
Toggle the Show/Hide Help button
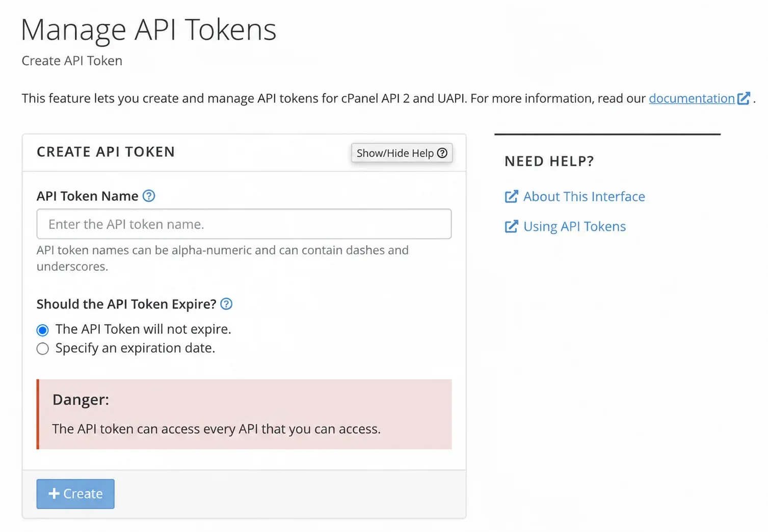coord(402,153)
